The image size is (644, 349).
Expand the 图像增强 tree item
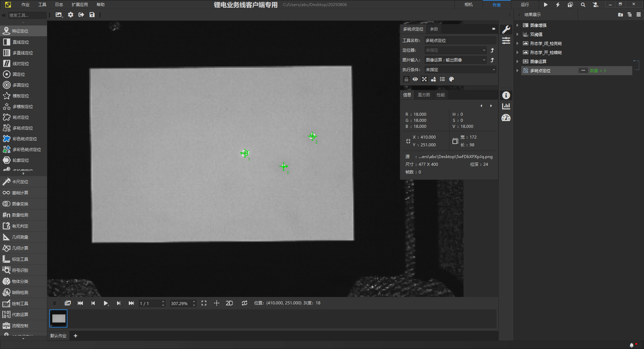pyautogui.click(x=518, y=26)
